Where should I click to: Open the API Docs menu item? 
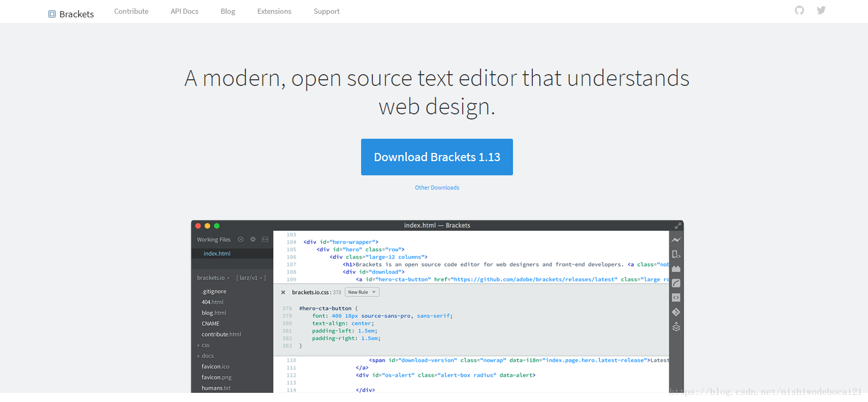184,11
